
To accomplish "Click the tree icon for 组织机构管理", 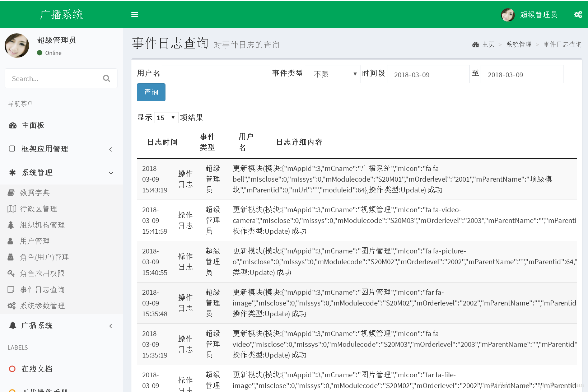I will (11, 225).
